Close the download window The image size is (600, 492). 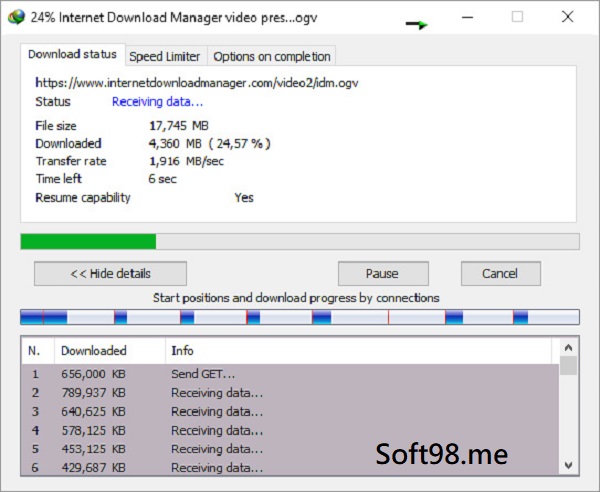tap(567, 16)
